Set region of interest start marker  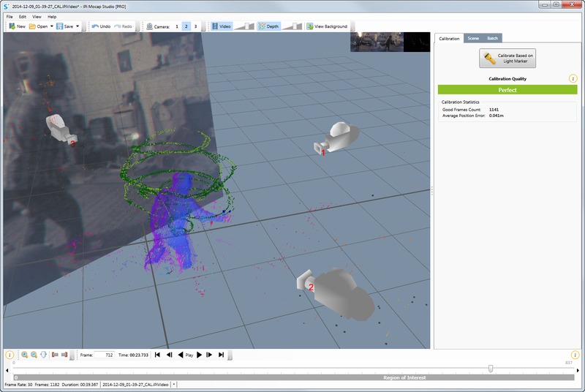click(55, 355)
